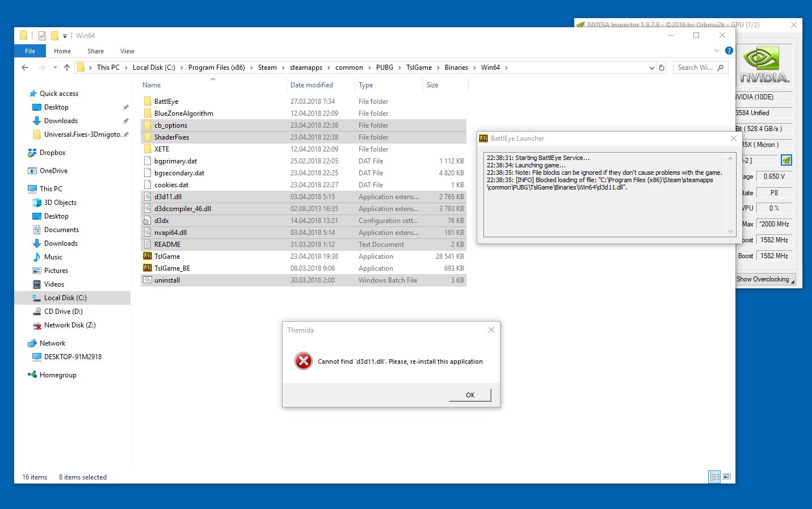Click the chevron after Binaries in address bar
Image resolution: width=812 pixels, height=509 pixels.
(x=474, y=68)
